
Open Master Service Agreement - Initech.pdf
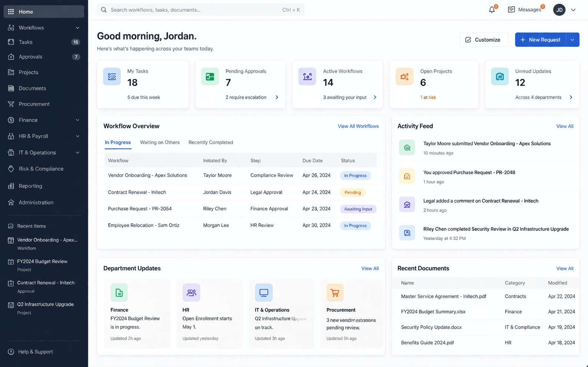click(x=443, y=296)
